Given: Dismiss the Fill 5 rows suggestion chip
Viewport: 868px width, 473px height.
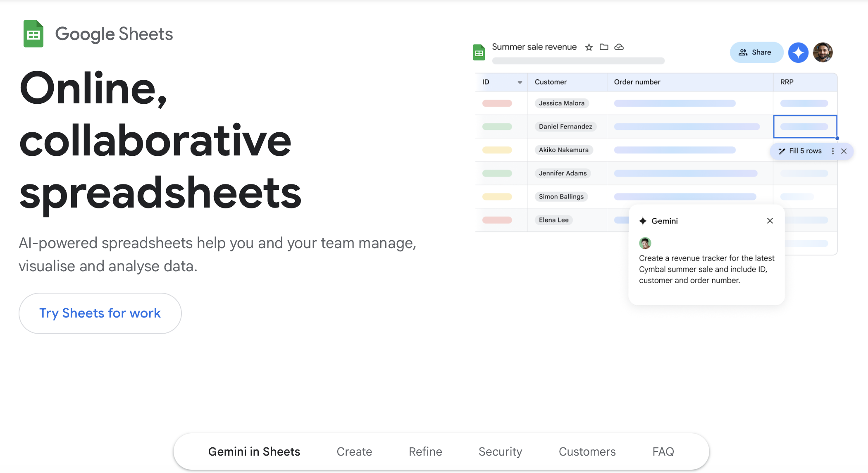Looking at the screenshot, I should coord(844,151).
